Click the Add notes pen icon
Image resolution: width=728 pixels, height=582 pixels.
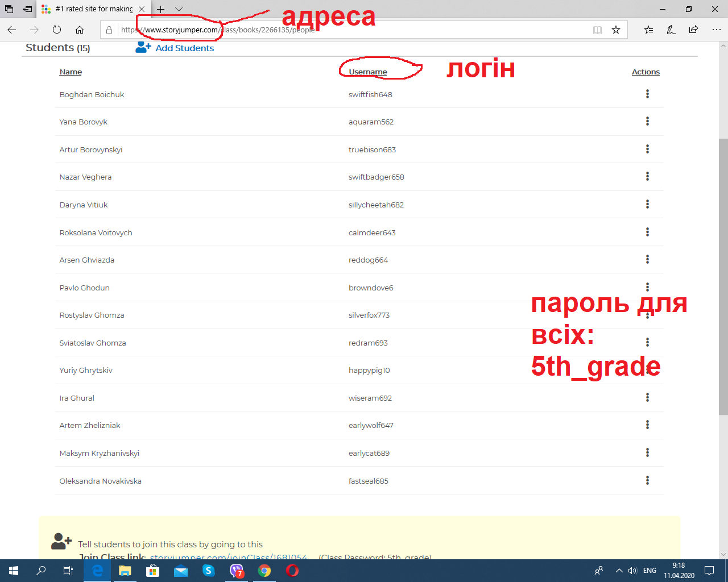(x=671, y=30)
